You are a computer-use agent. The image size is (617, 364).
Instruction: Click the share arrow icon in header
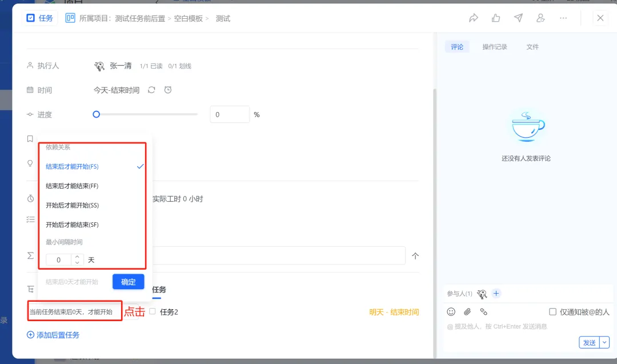click(x=474, y=18)
